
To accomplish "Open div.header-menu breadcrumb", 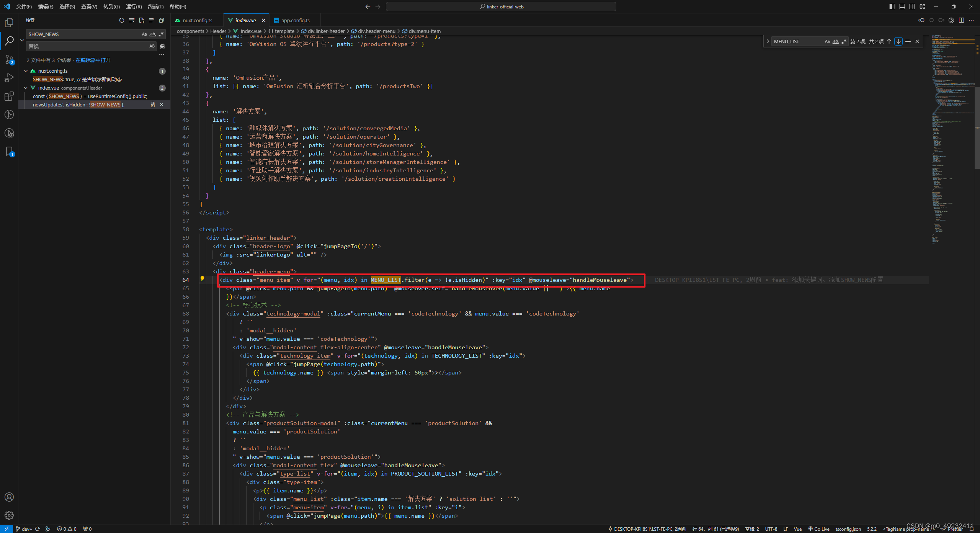I will (373, 31).
